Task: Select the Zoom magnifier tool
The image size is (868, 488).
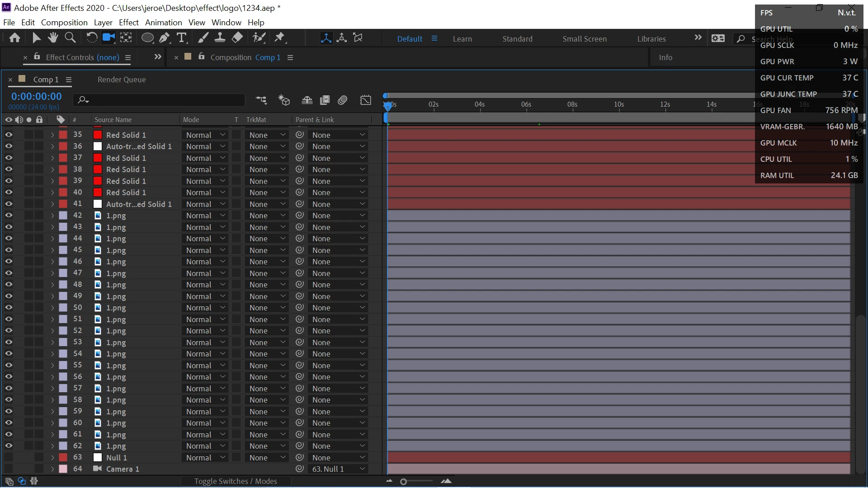Action: click(x=70, y=38)
